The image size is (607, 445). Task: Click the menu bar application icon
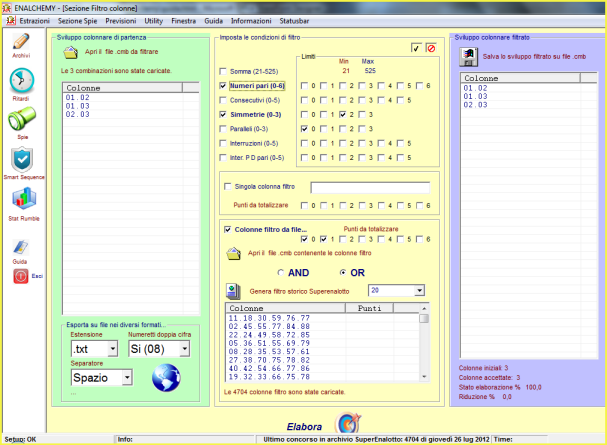(11, 21)
